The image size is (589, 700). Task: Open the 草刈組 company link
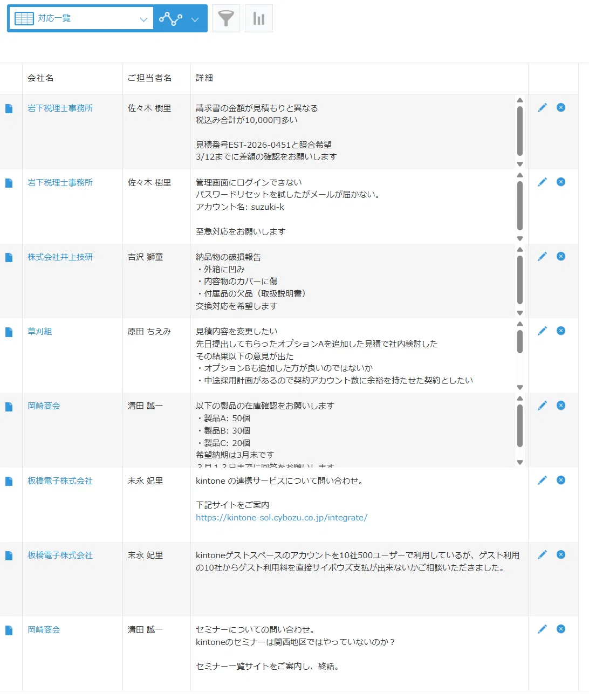coord(40,332)
